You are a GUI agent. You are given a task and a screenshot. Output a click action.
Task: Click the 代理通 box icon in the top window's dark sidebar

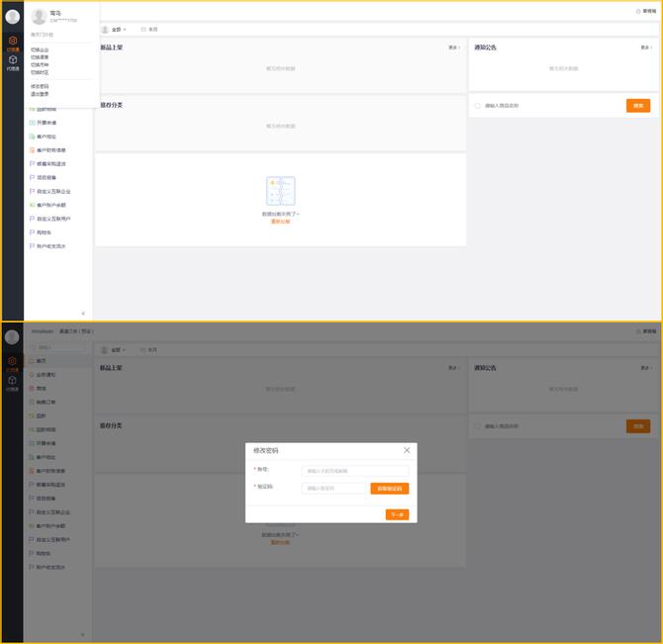click(x=12, y=60)
